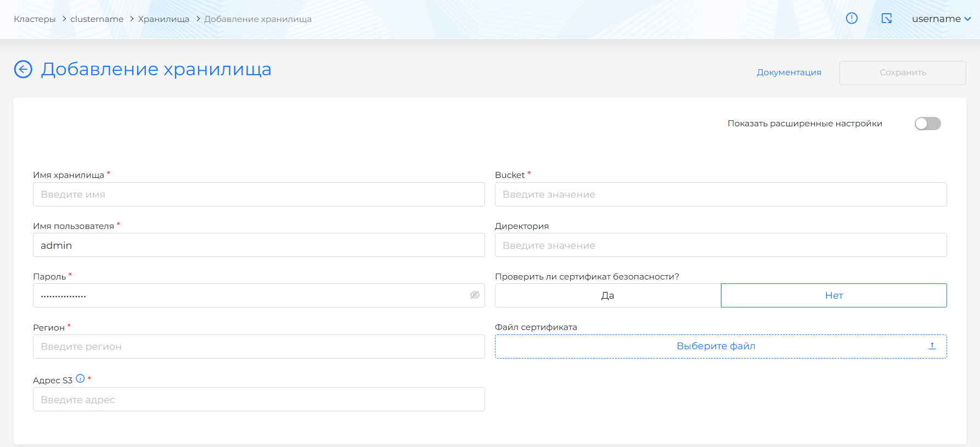Screen dimensions: 980x447
Task: Enable Показать расширенные настройки switch
Action: [x=927, y=124]
